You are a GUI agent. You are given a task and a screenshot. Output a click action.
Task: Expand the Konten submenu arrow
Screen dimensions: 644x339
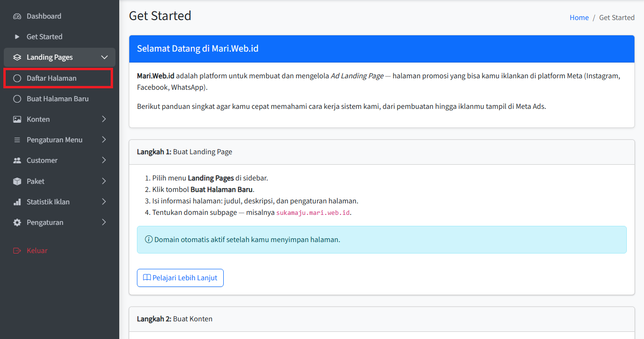(104, 119)
